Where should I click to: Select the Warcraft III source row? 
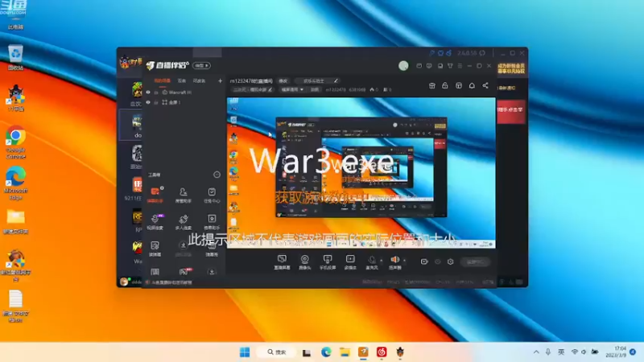184,93
